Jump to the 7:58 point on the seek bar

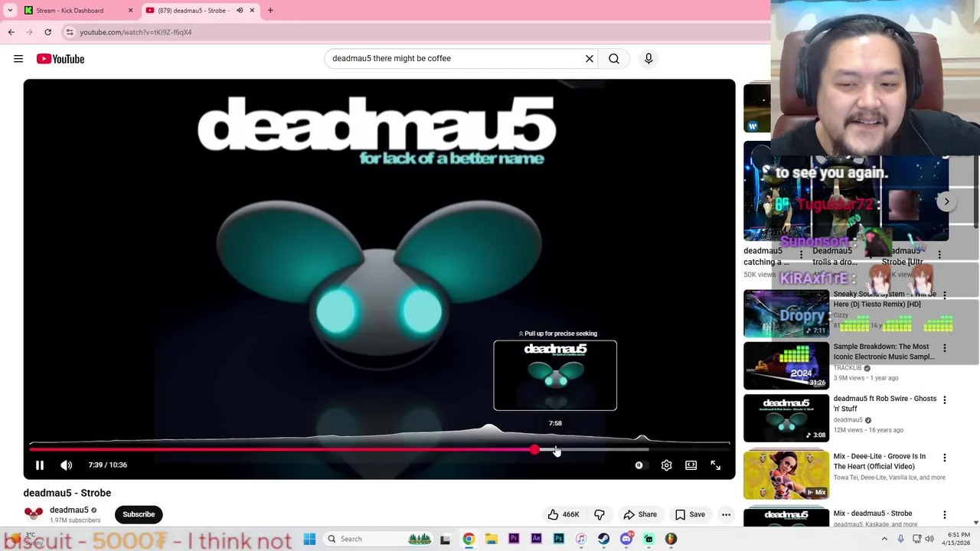[555, 450]
